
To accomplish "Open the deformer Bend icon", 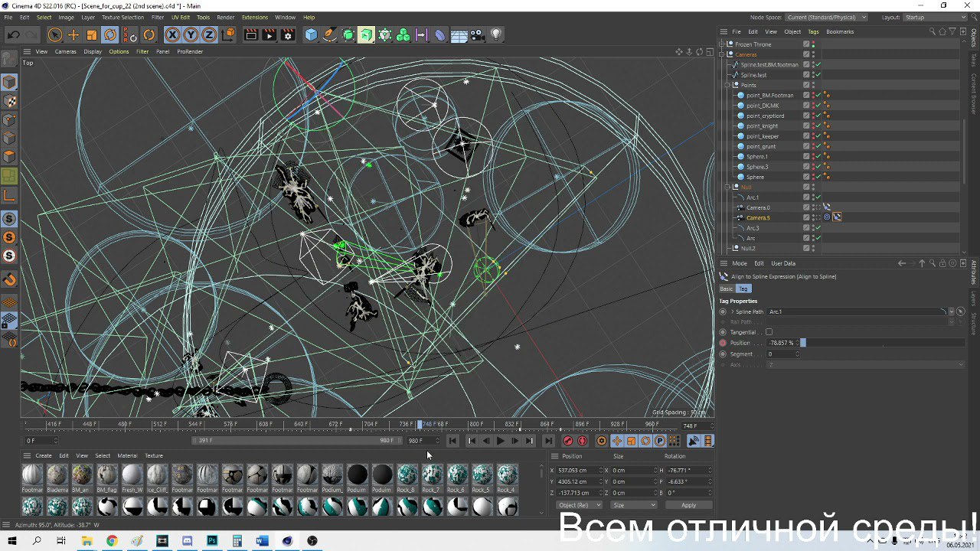I will pyautogui.click(x=440, y=34).
